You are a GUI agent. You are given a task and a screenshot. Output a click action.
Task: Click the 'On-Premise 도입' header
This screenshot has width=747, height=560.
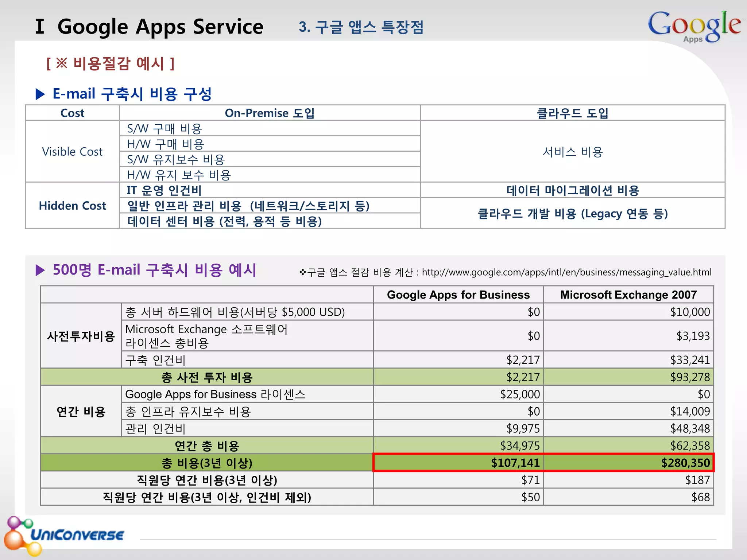coord(270,113)
